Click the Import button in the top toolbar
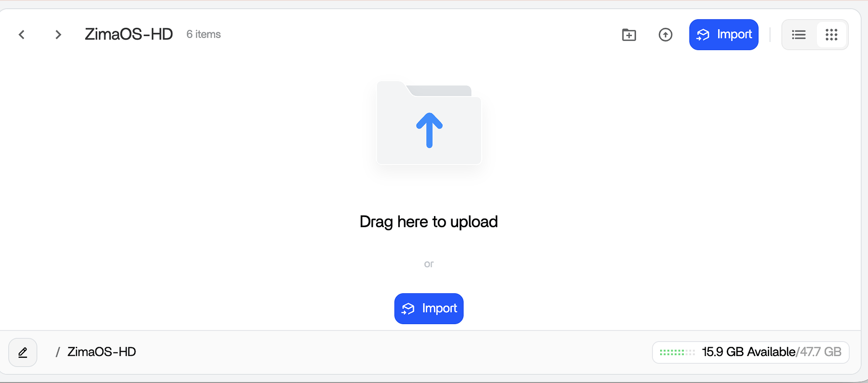Screen dimensions: 868x383 click(x=724, y=35)
